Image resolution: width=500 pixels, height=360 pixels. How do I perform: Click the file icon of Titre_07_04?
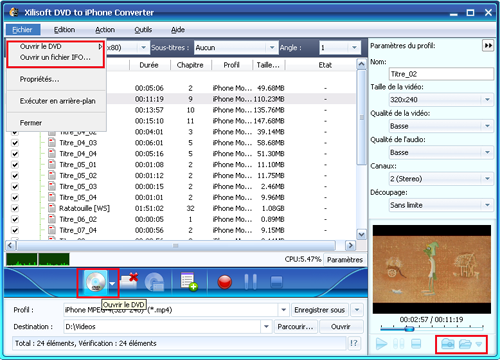[x=52, y=230]
